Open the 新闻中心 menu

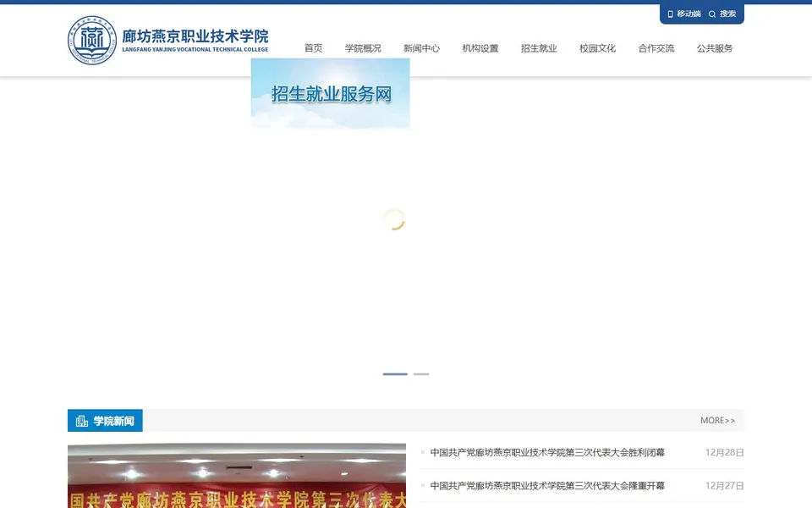point(421,48)
